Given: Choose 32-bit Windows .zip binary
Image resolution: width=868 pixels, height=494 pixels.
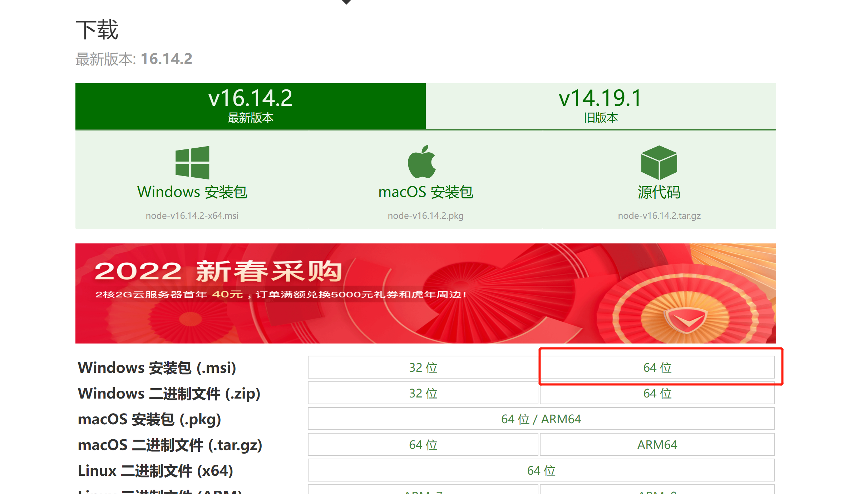Looking at the screenshot, I should [423, 393].
